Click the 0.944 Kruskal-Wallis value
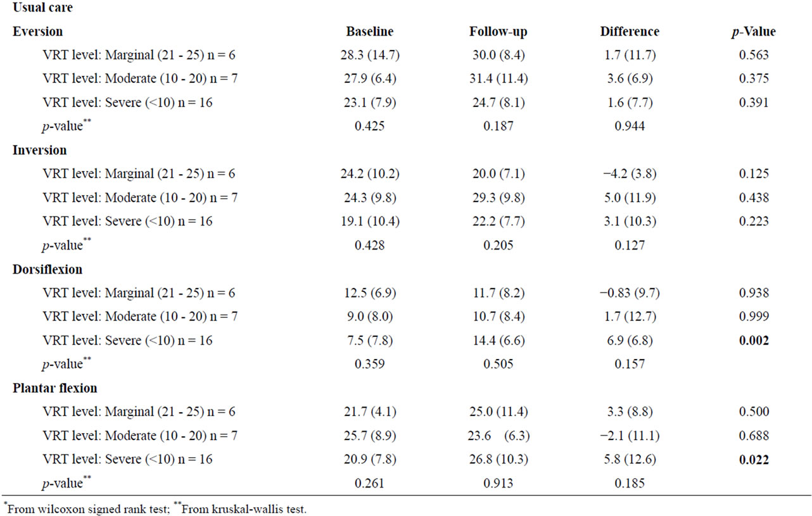The height and width of the screenshot is (516, 812). click(x=629, y=127)
